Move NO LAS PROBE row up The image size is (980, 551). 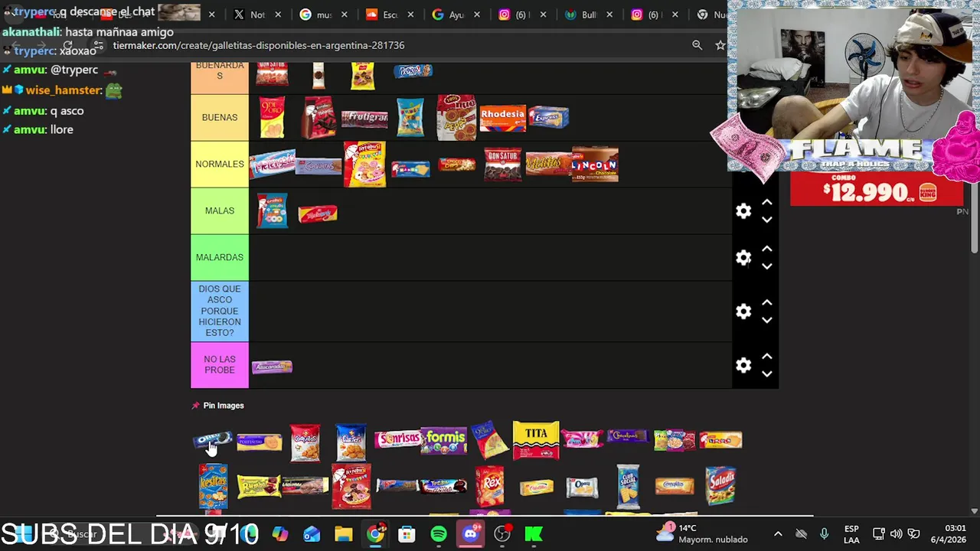(766, 357)
